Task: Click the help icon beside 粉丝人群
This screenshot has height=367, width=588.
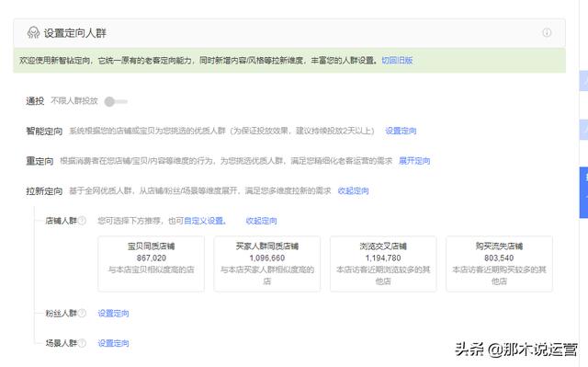Action: pyautogui.click(x=82, y=313)
